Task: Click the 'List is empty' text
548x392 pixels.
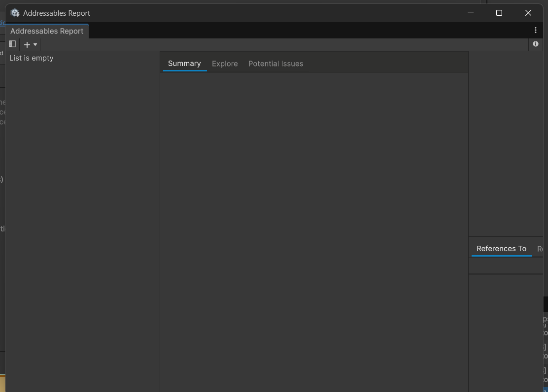Action: coord(32,58)
